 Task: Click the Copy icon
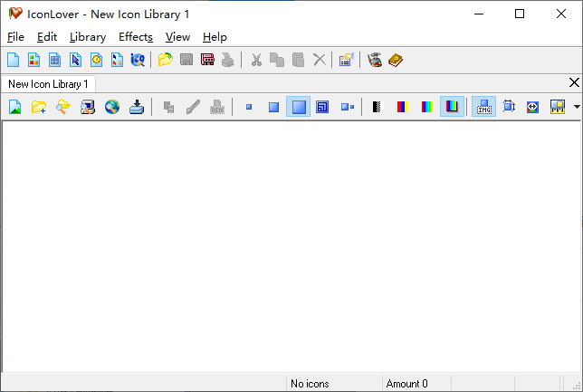point(277,60)
